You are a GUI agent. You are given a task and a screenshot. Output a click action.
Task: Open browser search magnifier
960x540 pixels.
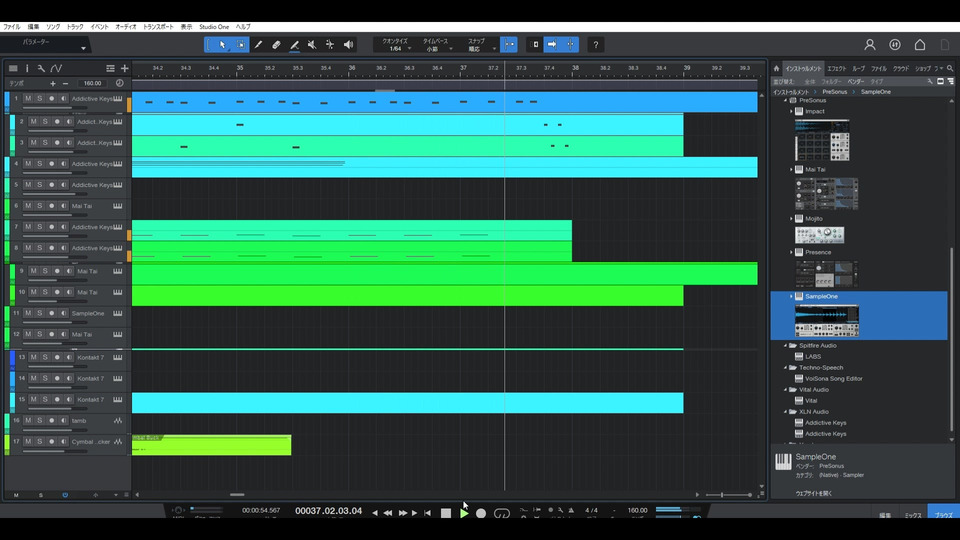(x=950, y=69)
